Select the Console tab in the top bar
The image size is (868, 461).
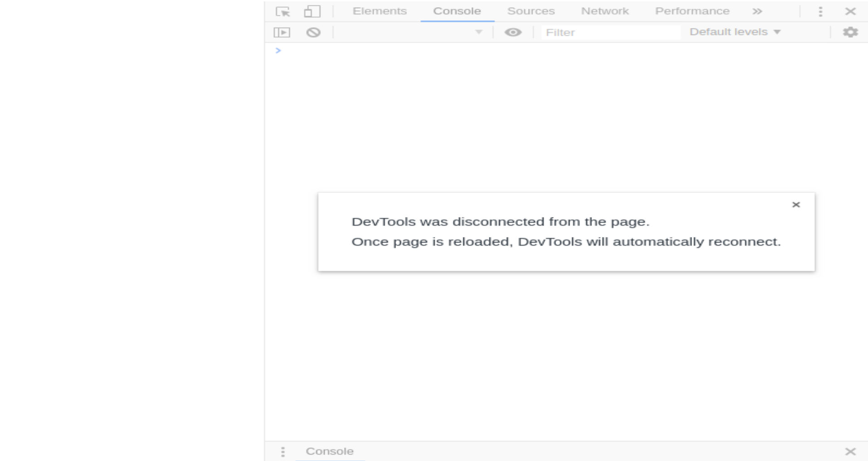click(457, 11)
